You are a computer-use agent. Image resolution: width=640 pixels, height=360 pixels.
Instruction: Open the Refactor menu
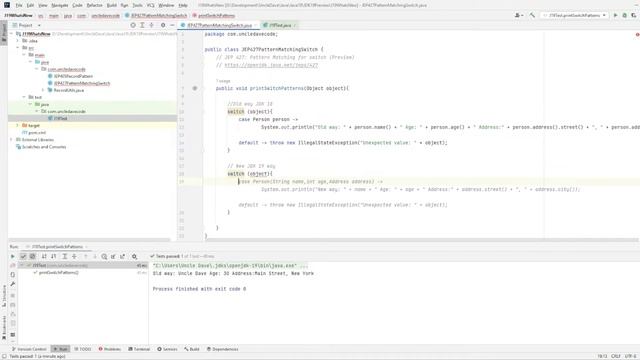tap(94, 5)
